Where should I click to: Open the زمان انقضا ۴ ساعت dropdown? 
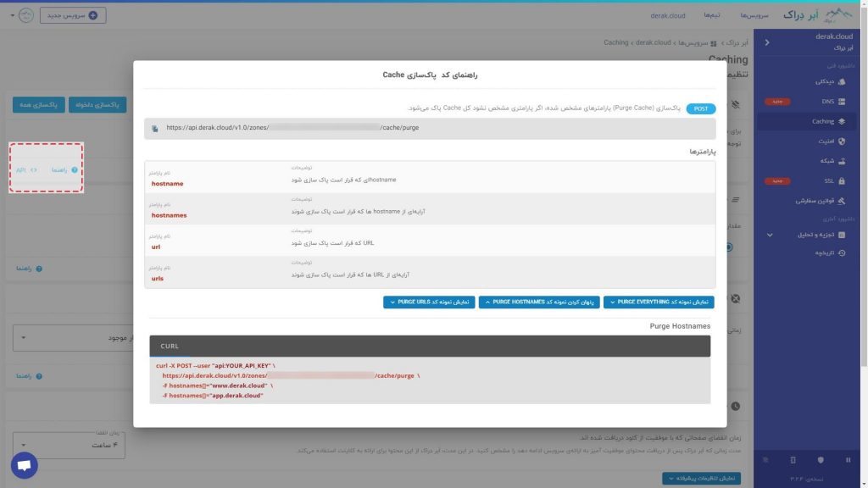tap(70, 445)
